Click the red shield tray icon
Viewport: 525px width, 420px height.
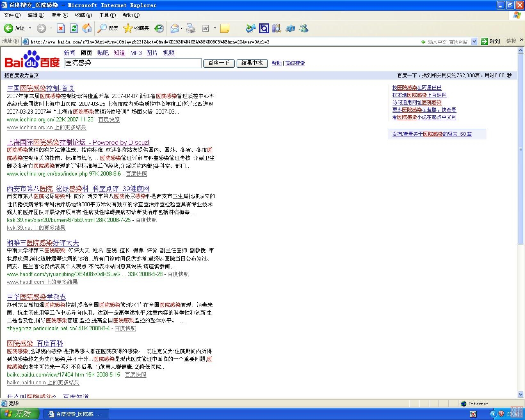coord(501,414)
